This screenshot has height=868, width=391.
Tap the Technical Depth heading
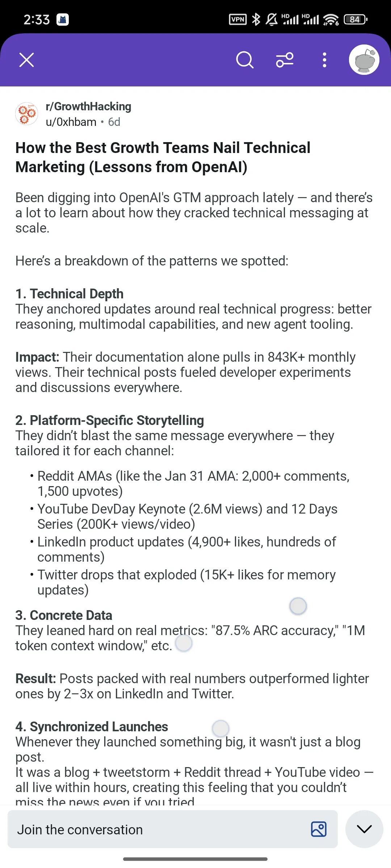point(69,294)
